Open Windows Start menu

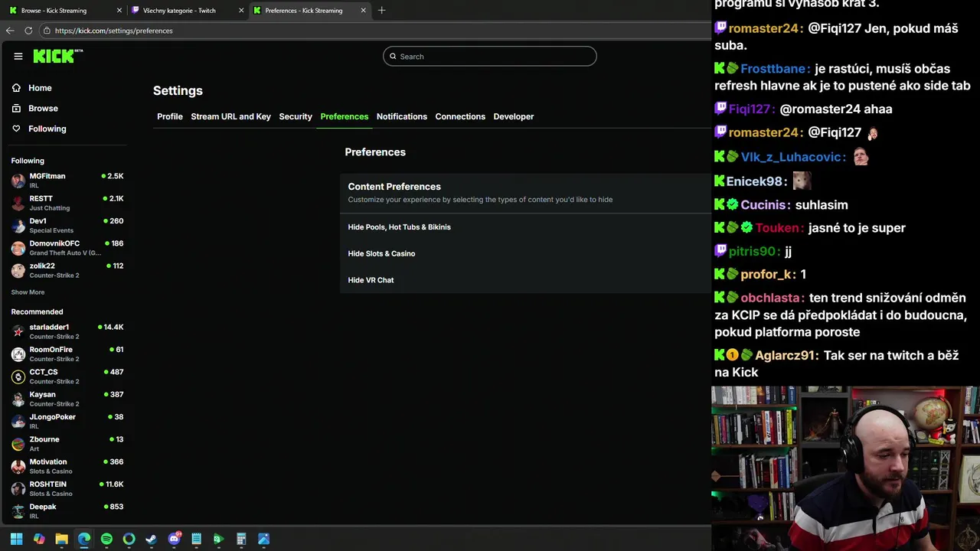[16, 539]
